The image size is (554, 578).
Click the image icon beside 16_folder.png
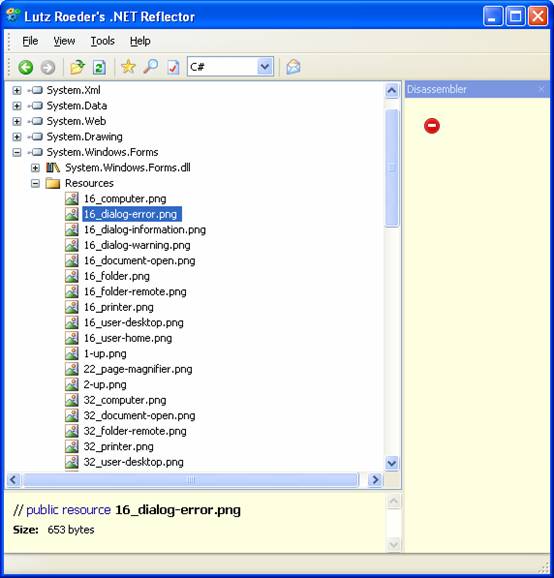[72, 276]
